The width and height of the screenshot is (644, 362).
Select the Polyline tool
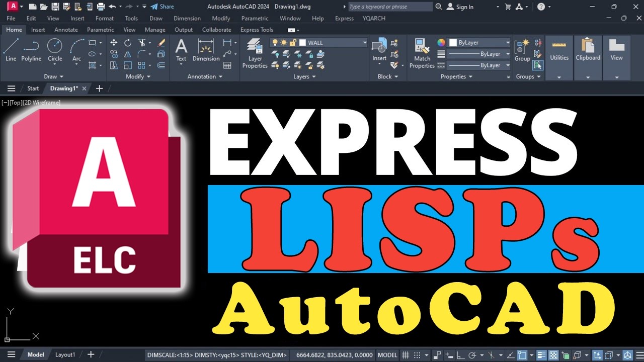(31, 50)
